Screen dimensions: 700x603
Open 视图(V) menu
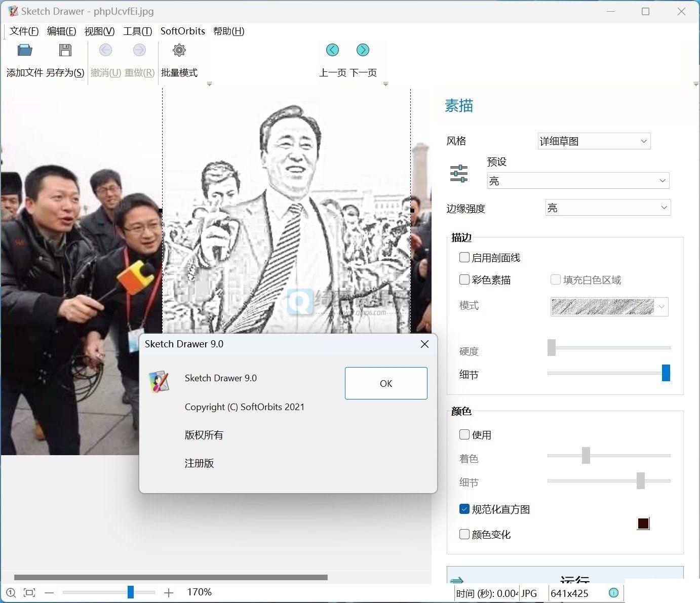99,31
